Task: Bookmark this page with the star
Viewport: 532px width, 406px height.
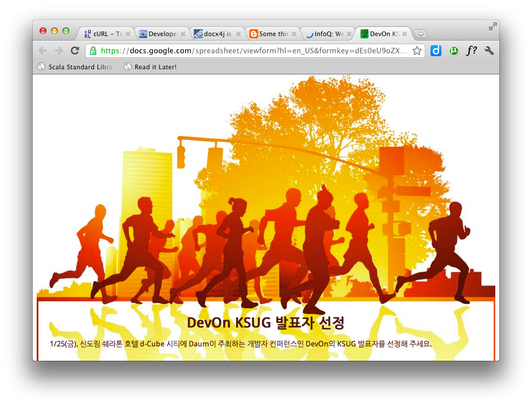Action: click(417, 51)
